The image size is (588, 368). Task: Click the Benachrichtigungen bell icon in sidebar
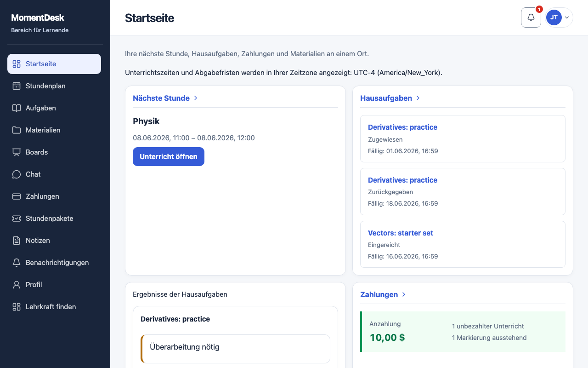(17, 263)
